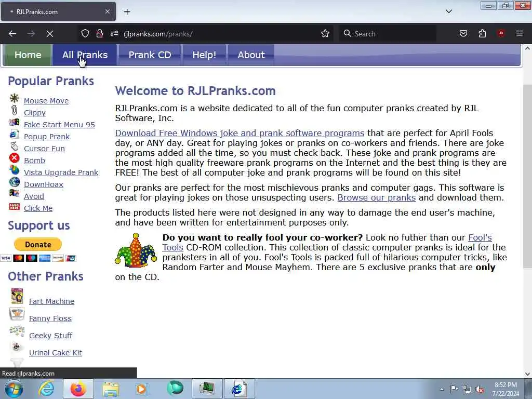Click the Avoid prank flag icon
Image resolution: width=532 pixels, height=399 pixels.
pyautogui.click(x=14, y=193)
